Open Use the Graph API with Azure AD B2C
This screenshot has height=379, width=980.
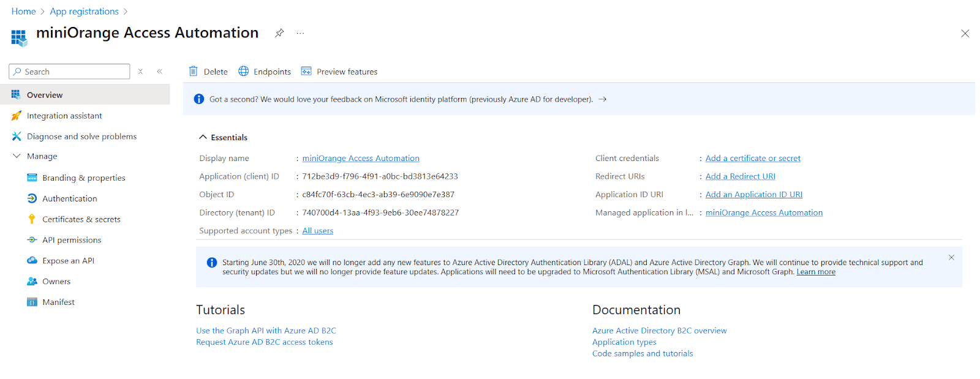coord(266,331)
